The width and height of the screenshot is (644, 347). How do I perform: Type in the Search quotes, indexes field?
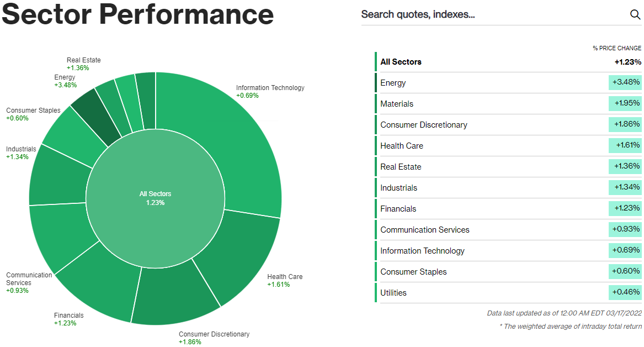491,14
